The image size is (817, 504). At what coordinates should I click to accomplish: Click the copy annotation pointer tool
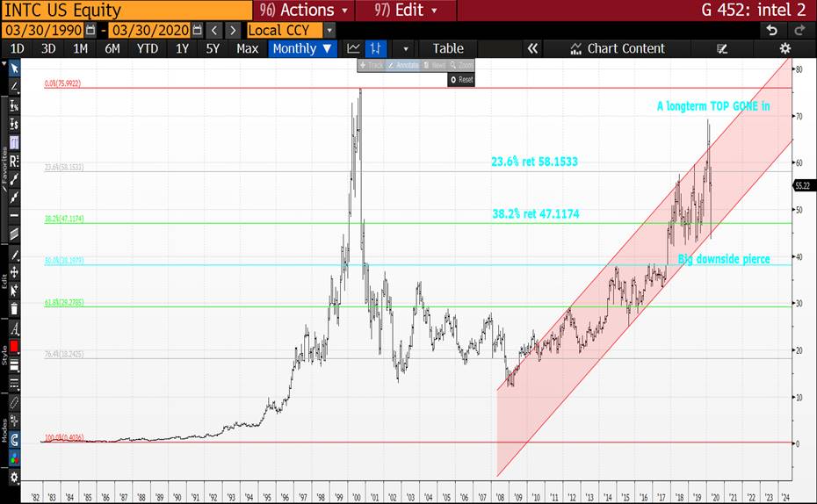14,291
